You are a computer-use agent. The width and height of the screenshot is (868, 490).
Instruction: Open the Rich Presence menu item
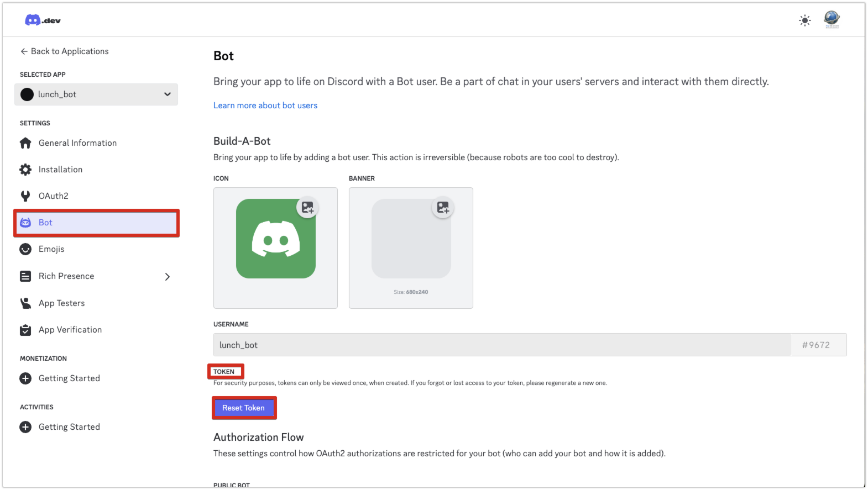66,276
